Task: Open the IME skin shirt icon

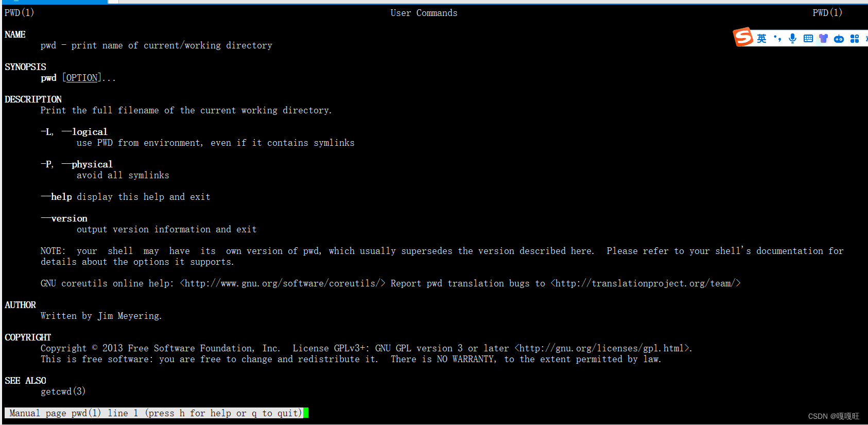Action: 824,39
